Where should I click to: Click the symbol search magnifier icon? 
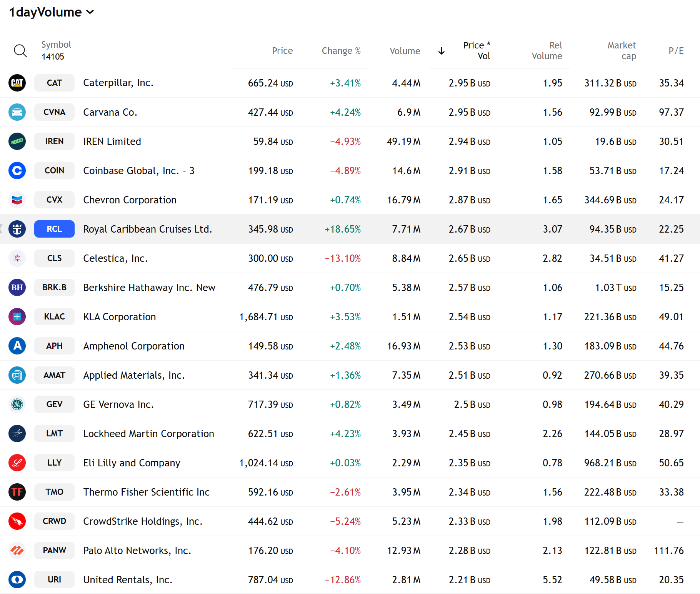20,51
